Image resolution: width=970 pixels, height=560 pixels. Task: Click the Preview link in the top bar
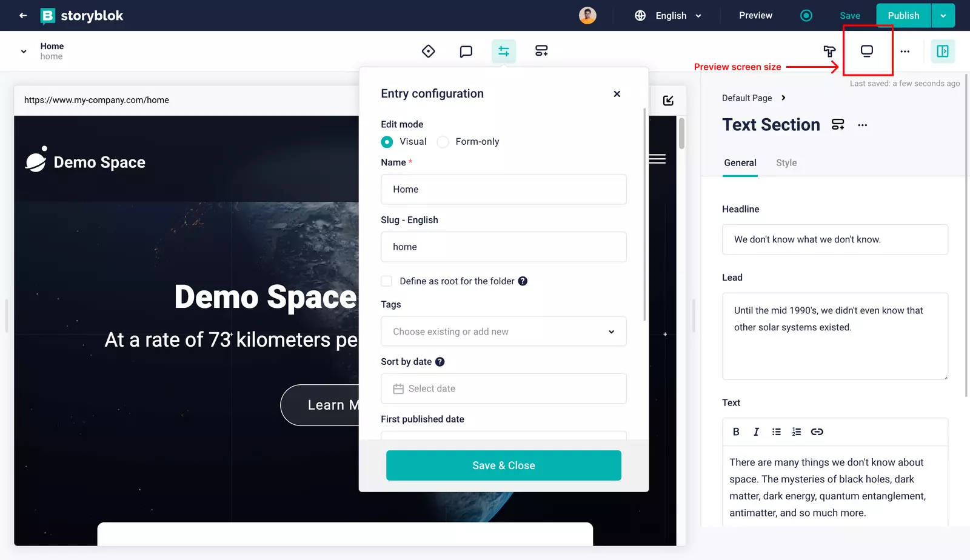click(x=754, y=15)
